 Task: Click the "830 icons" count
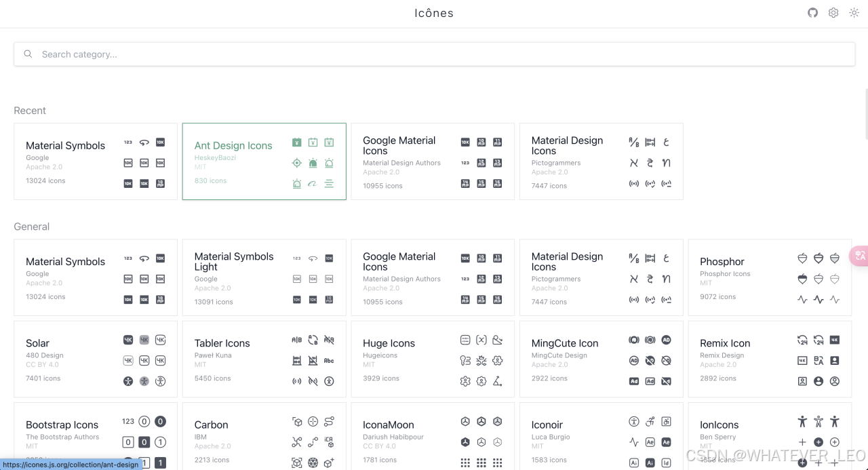pyautogui.click(x=210, y=180)
